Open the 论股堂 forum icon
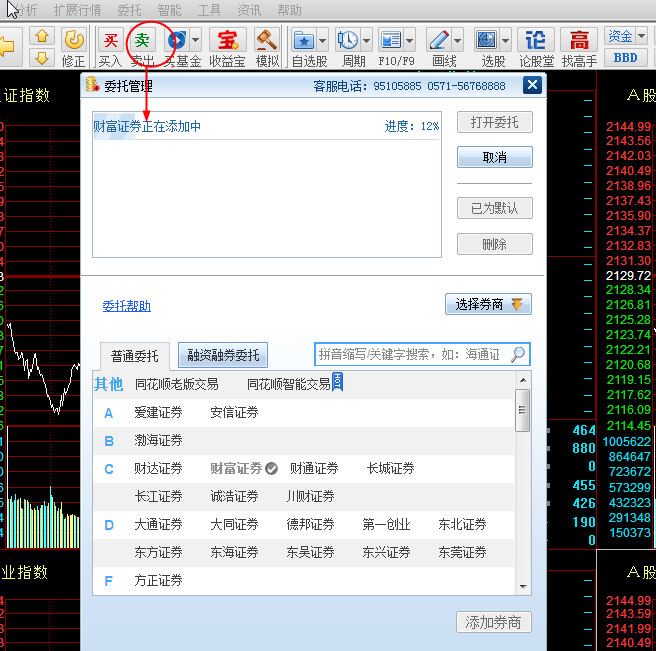The height and width of the screenshot is (651, 656). point(536,41)
